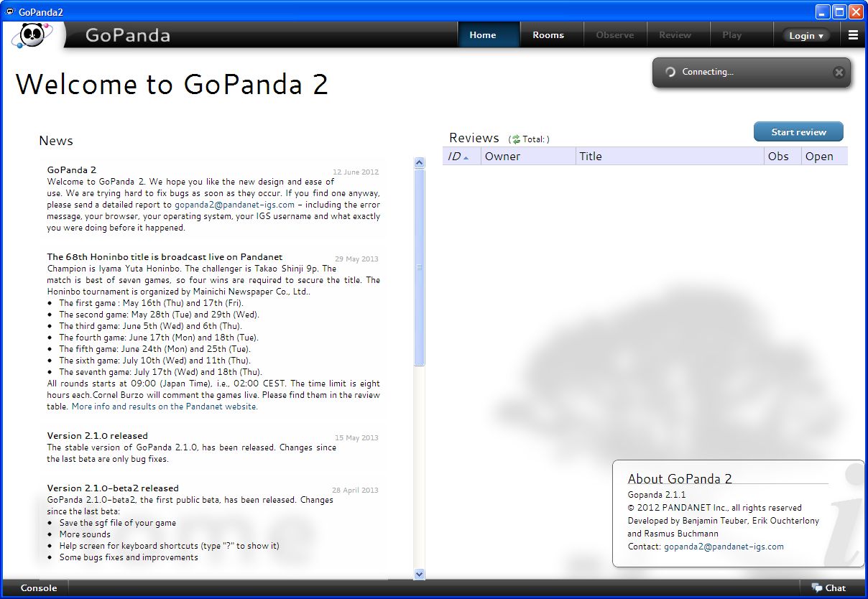The height and width of the screenshot is (599, 868).
Task: Click the GoPanda panda logo icon
Action: point(31,34)
